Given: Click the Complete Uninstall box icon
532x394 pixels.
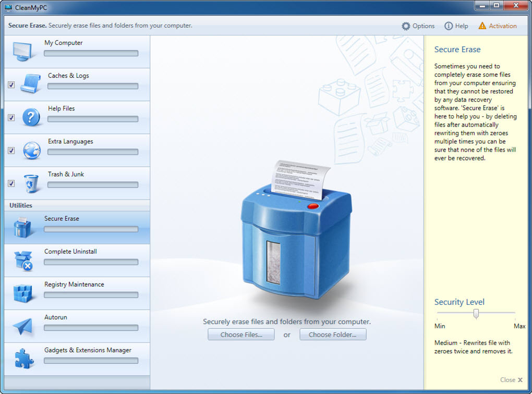Looking at the screenshot, I should pos(23,261).
